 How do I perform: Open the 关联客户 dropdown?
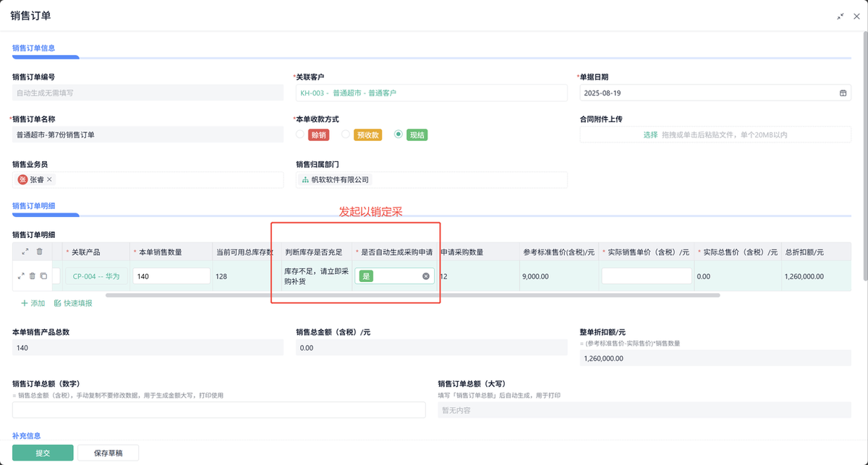(431, 93)
